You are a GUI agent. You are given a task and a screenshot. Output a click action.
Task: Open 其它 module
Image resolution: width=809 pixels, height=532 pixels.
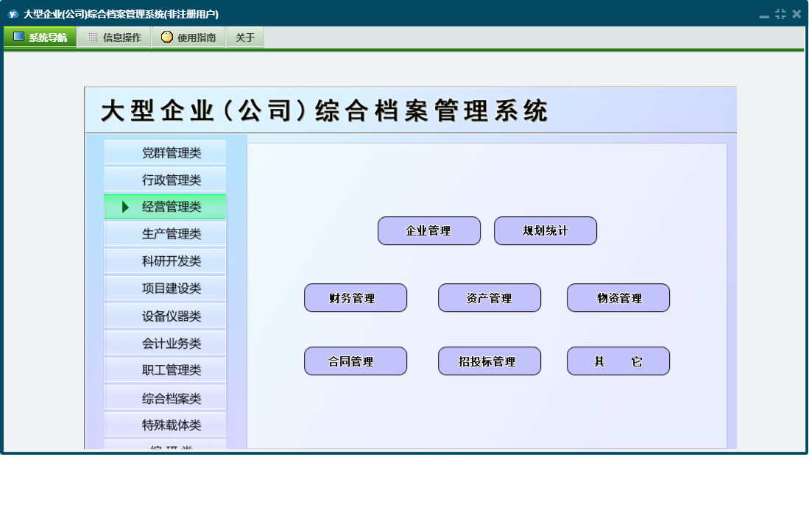618,361
